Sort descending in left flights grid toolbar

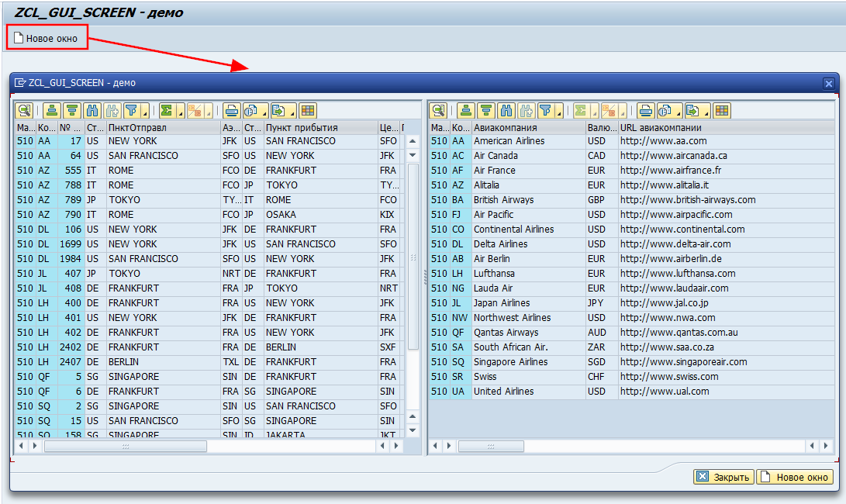[x=72, y=111]
